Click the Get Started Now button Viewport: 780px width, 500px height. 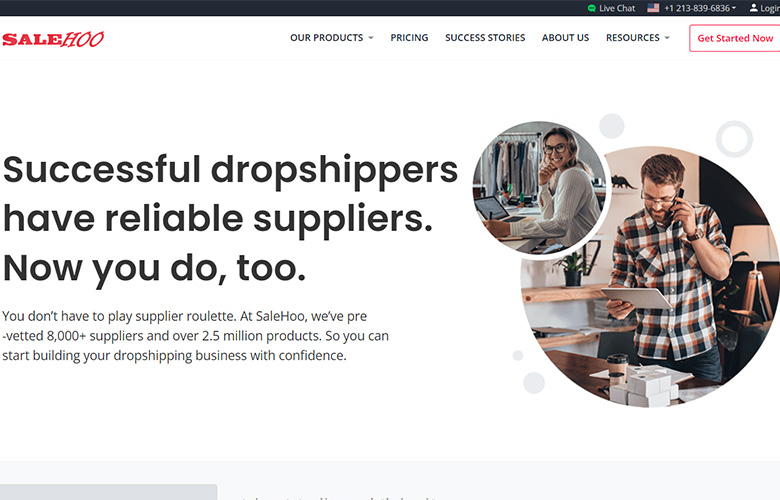(735, 38)
